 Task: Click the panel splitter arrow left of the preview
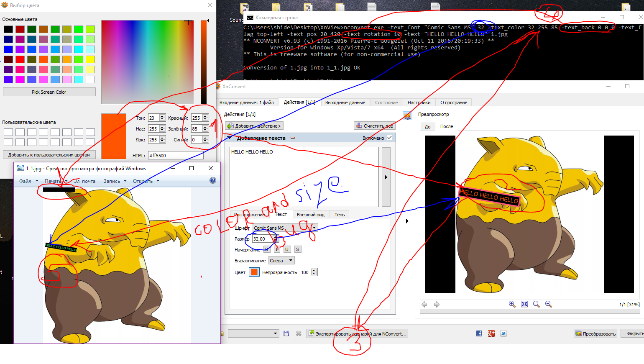pyautogui.click(x=407, y=221)
